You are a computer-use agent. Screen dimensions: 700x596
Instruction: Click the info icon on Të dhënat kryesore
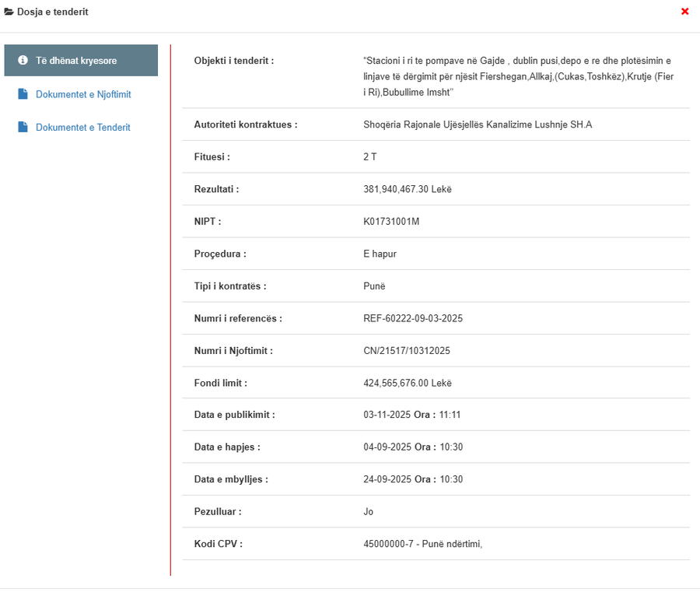pos(23,61)
